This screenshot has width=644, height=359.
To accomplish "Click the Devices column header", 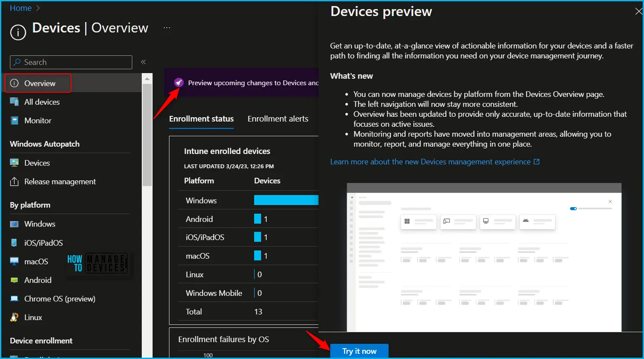I will point(267,181).
